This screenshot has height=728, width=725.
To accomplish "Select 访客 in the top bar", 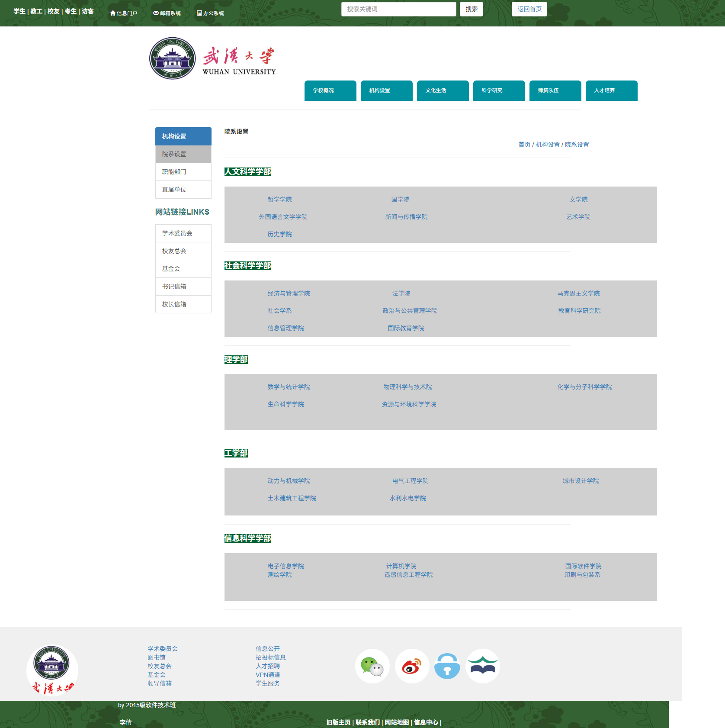I will coord(88,11).
